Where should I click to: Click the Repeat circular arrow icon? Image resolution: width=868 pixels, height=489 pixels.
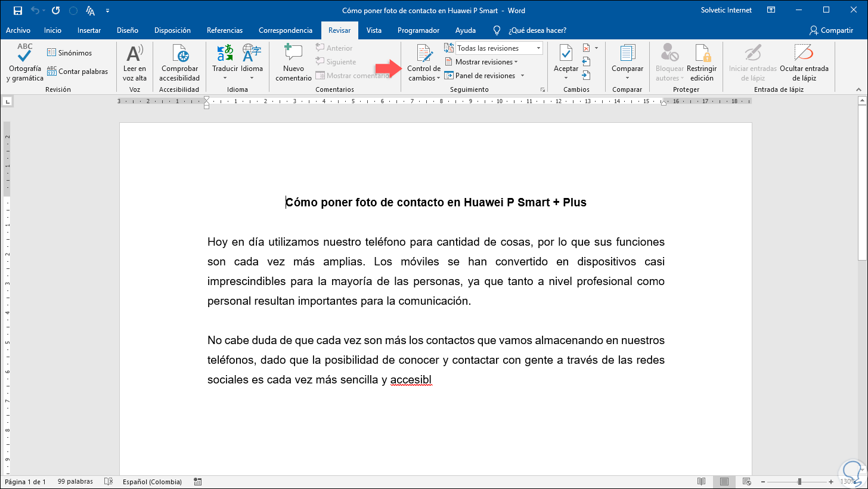pos(56,11)
